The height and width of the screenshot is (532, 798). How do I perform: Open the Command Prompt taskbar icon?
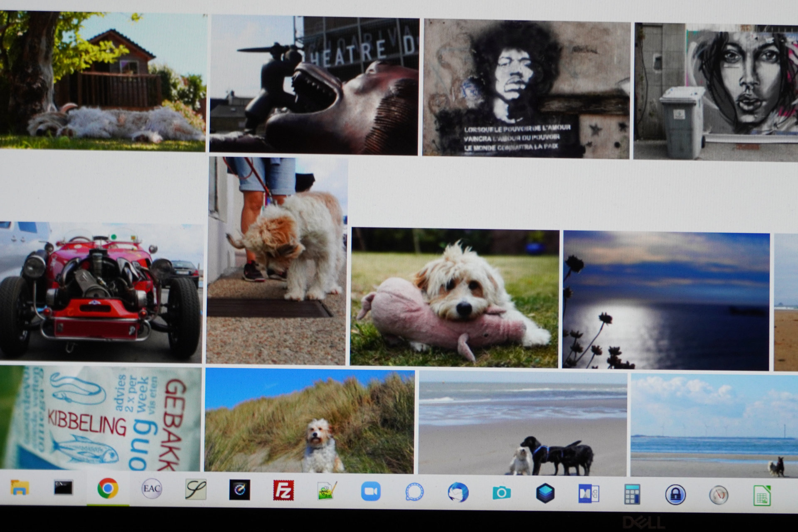(x=63, y=488)
